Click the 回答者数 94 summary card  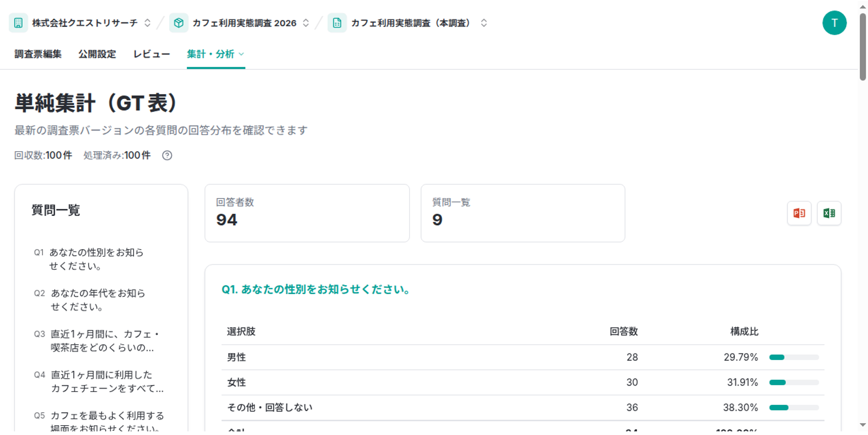tap(307, 213)
